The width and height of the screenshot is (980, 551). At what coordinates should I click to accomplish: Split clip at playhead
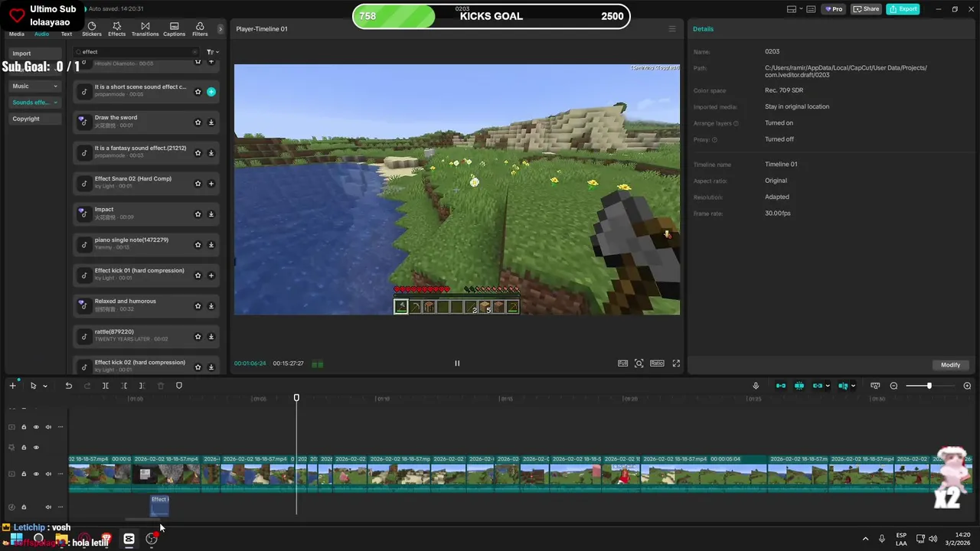coord(106,386)
